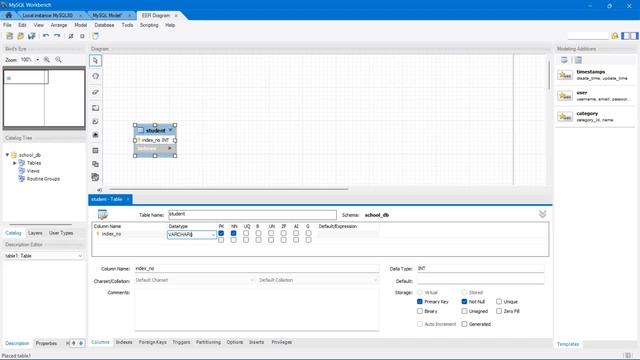Zoom out on the Bird's Eye panel
The image size is (640, 360).
point(58,60)
